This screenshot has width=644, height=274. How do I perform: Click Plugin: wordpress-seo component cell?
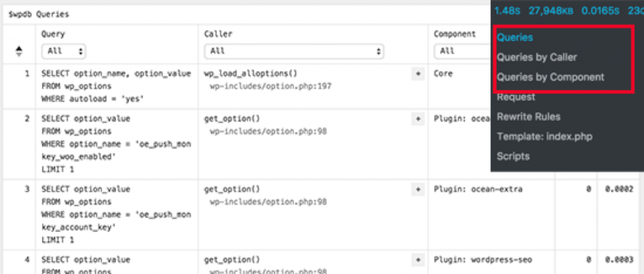point(482,260)
